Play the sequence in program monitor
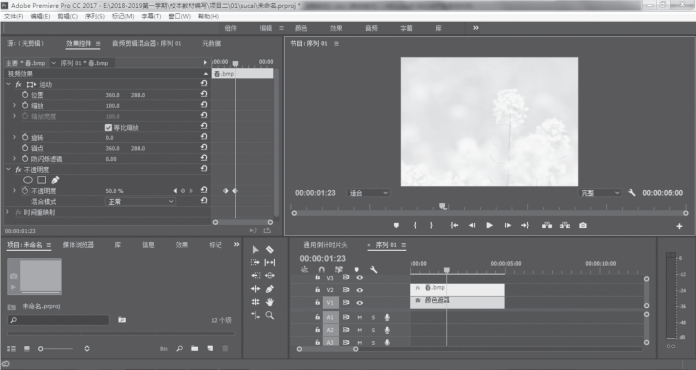Screen dimensions: 696x370 [489, 225]
